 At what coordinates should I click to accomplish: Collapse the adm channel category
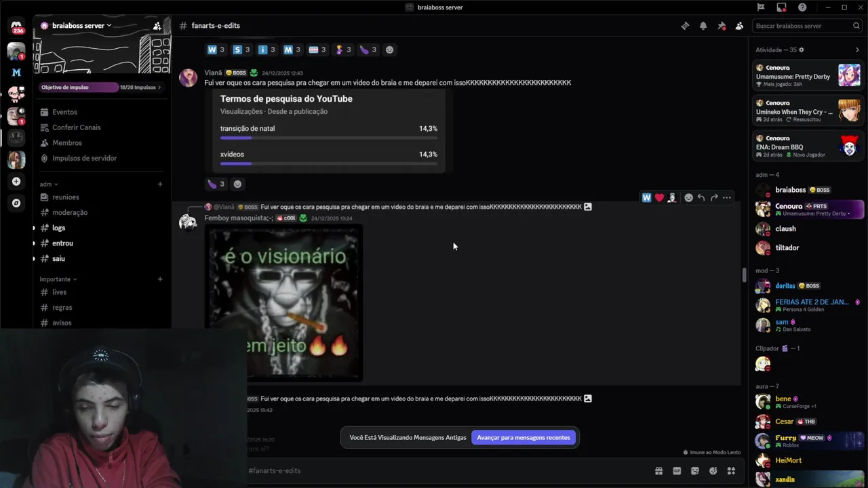pos(49,184)
